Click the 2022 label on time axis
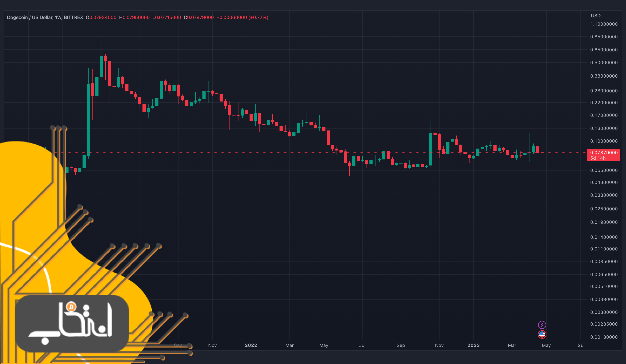 pos(251,345)
